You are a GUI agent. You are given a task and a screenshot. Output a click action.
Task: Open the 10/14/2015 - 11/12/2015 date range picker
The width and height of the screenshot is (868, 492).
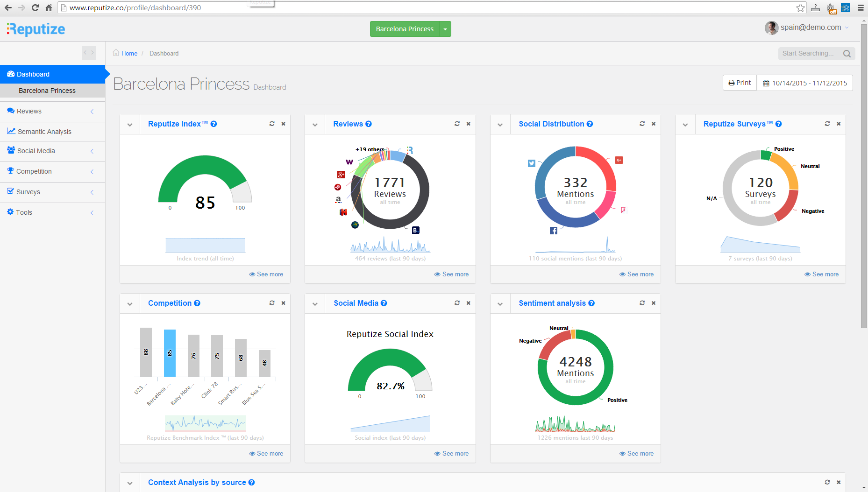tap(805, 83)
